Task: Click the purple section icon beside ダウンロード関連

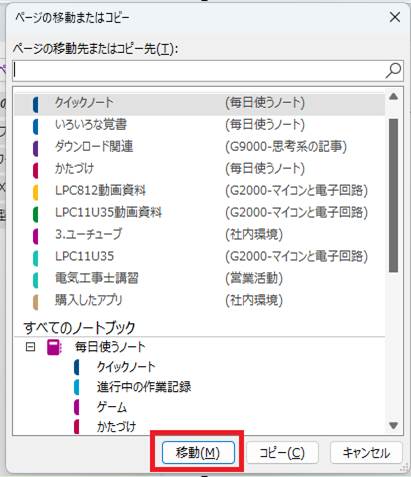Action: pos(36,148)
